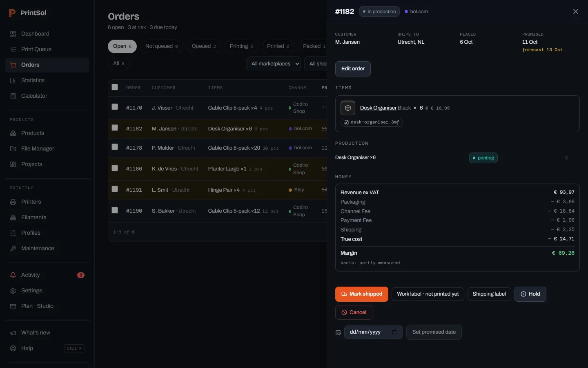
Task: Open the Print Queue sidebar icon
Action: pos(13,49)
